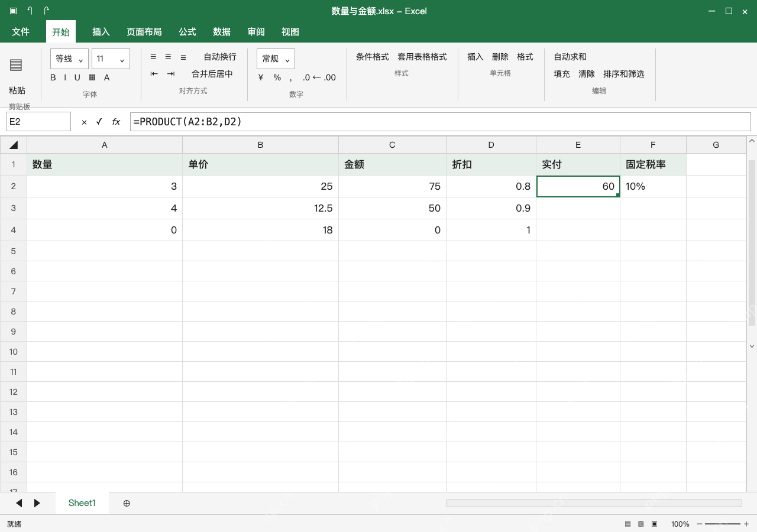
Task: Open insert function fx dialog
Action: [x=116, y=122]
